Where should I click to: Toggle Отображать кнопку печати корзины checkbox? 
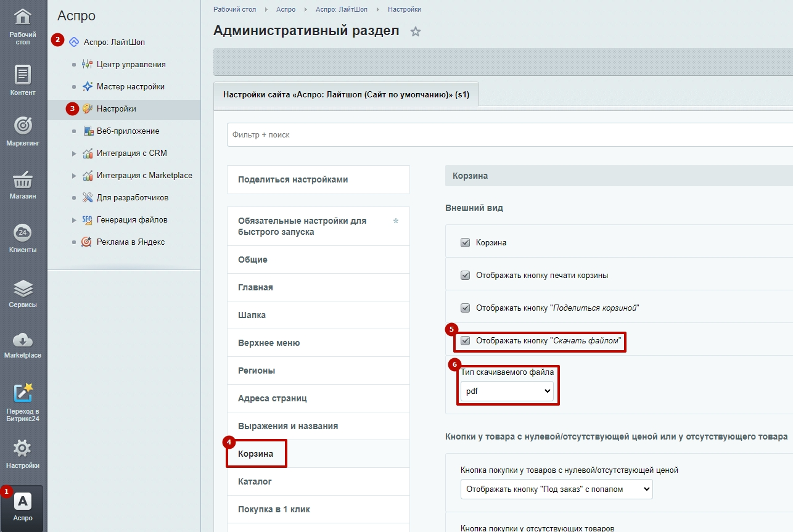pos(466,275)
